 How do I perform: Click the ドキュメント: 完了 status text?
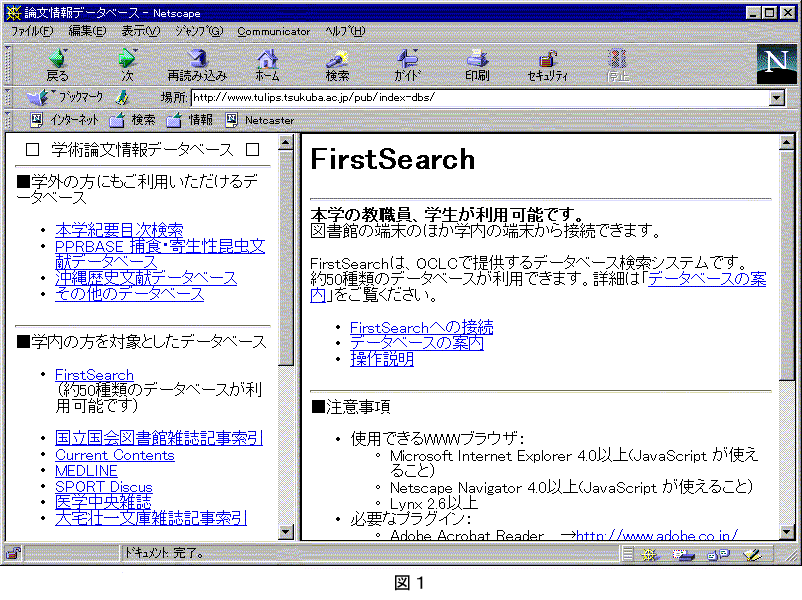[164, 553]
